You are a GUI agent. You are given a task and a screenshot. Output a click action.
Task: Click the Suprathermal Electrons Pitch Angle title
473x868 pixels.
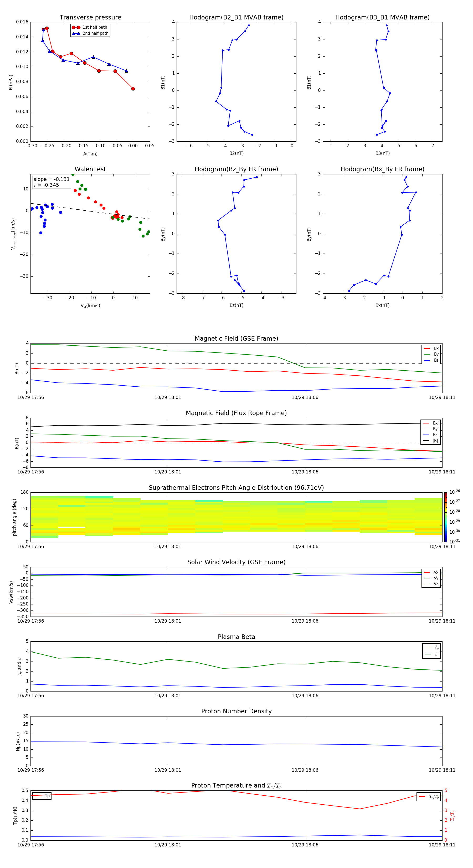(x=236, y=488)
